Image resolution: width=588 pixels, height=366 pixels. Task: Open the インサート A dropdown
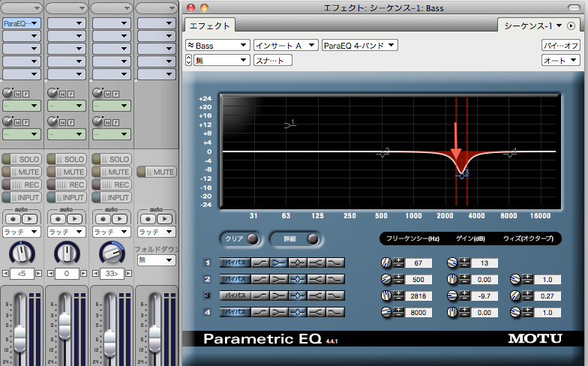click(x=286, y=45)
